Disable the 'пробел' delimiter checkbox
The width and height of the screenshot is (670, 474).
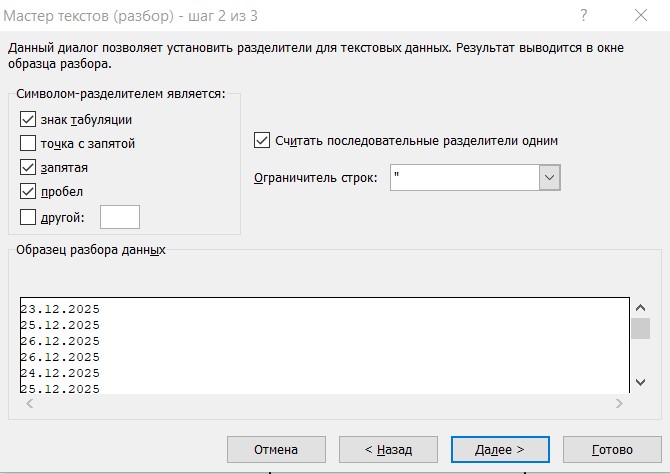(x=28, y=191)
